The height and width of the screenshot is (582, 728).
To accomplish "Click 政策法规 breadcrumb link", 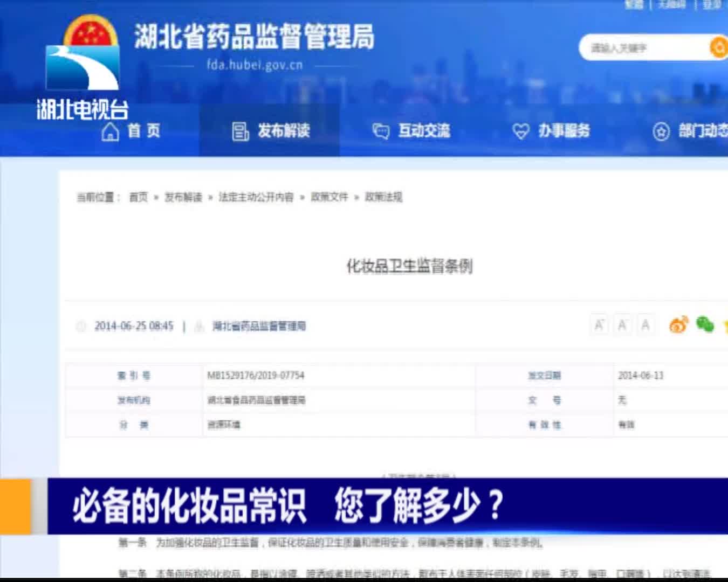I will (x=383, y=197).
